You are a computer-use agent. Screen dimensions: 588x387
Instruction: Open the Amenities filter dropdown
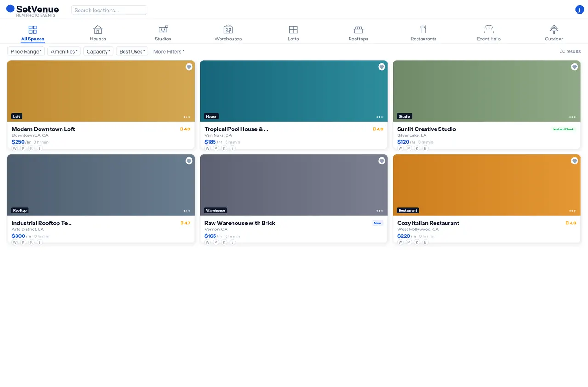[x=64, y=51]
